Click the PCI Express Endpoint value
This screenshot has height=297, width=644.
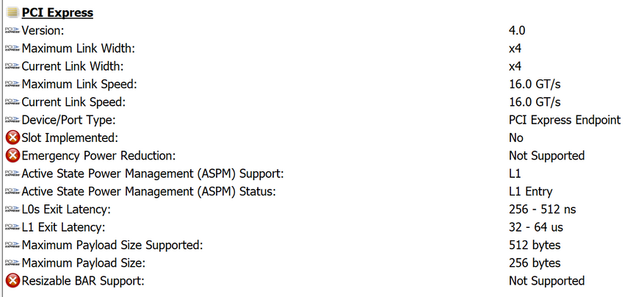pyautogui.click(x=564, y=120)
